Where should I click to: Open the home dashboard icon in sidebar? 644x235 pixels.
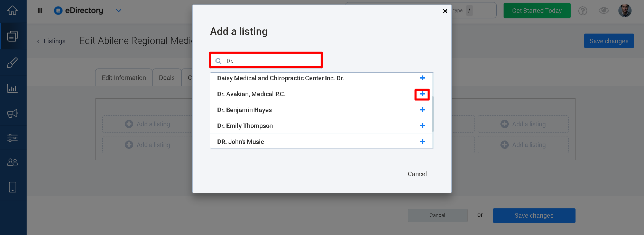pyautogui.click(x=12, y=11)
